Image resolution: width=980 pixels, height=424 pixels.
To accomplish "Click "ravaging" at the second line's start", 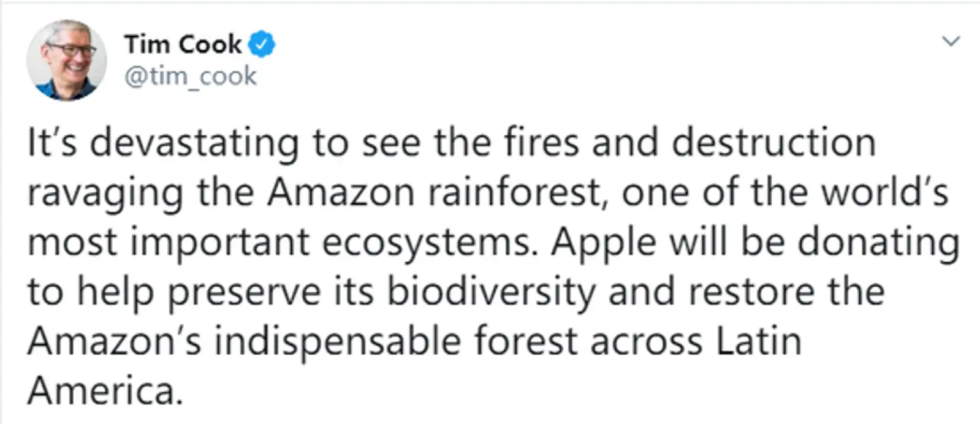I will click(x=105, y=194).
